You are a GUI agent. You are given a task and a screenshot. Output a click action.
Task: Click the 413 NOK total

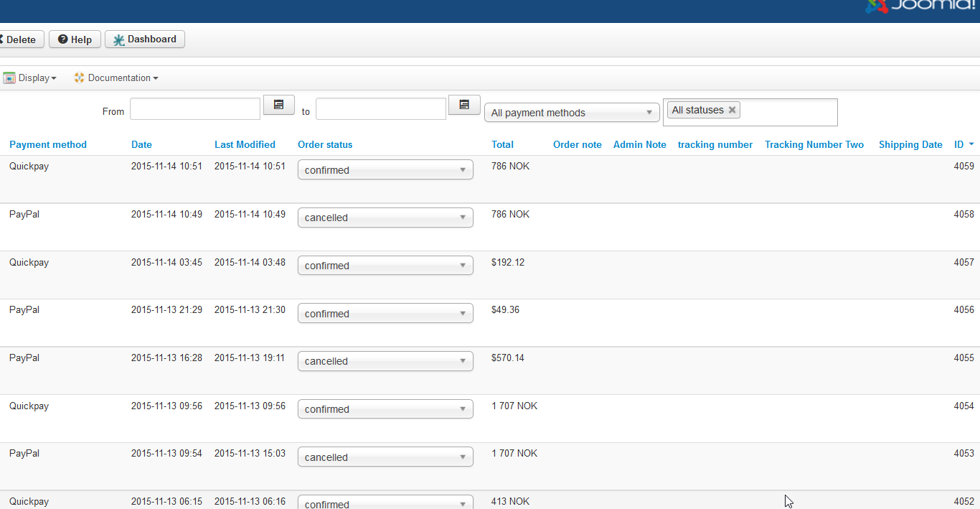[x=510, y=501]
